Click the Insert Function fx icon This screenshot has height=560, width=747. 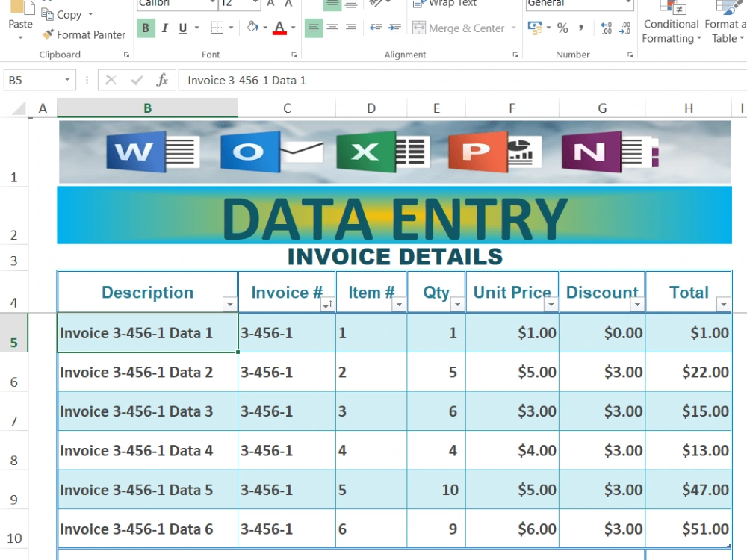[x=162, y=80]
